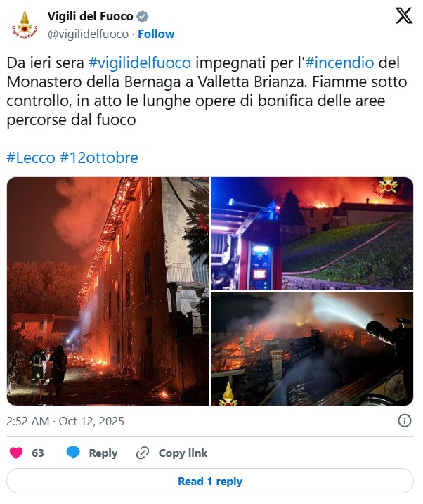Click the Vigili del Fuoco display name
The height and width of the screenshot is (504, 423).
point(90,16)
